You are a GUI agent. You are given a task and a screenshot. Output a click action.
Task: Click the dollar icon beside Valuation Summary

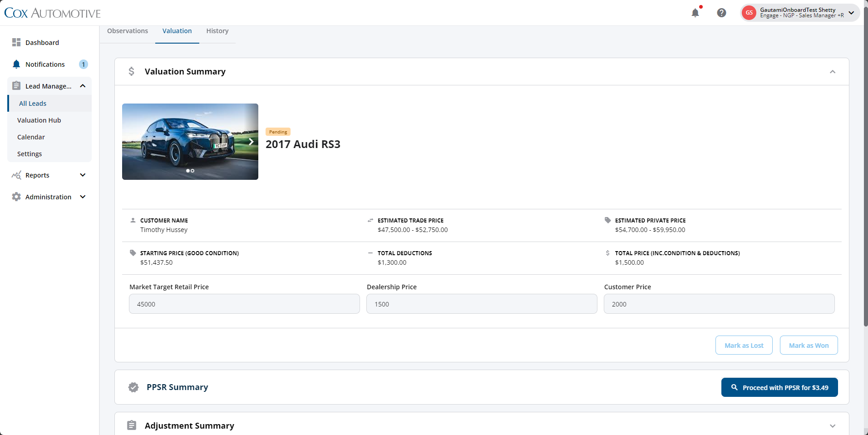pos(131,71)
